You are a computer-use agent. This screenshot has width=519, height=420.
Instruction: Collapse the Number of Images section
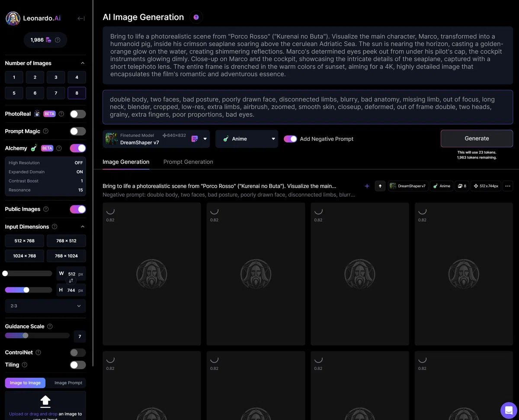83,63
